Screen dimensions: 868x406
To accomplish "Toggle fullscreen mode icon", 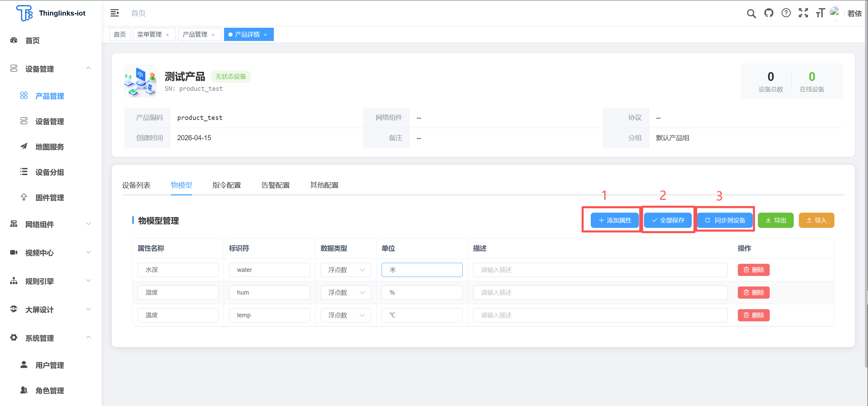I will point(803,13).
